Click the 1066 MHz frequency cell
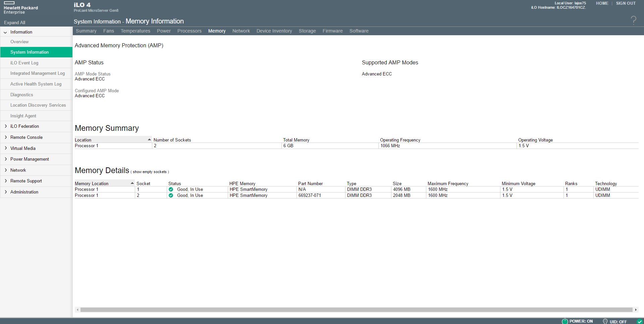This screenshot has width=644, height=324. click(390, 146)
